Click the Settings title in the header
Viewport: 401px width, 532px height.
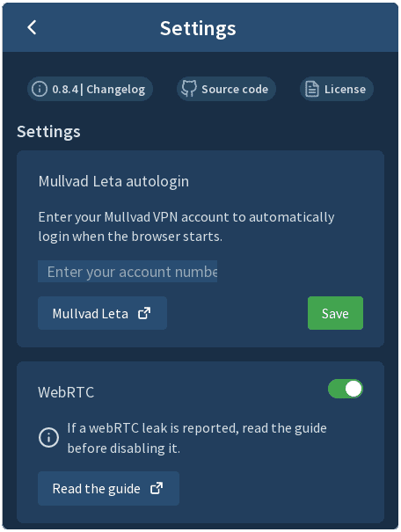[x=198, y=28]
